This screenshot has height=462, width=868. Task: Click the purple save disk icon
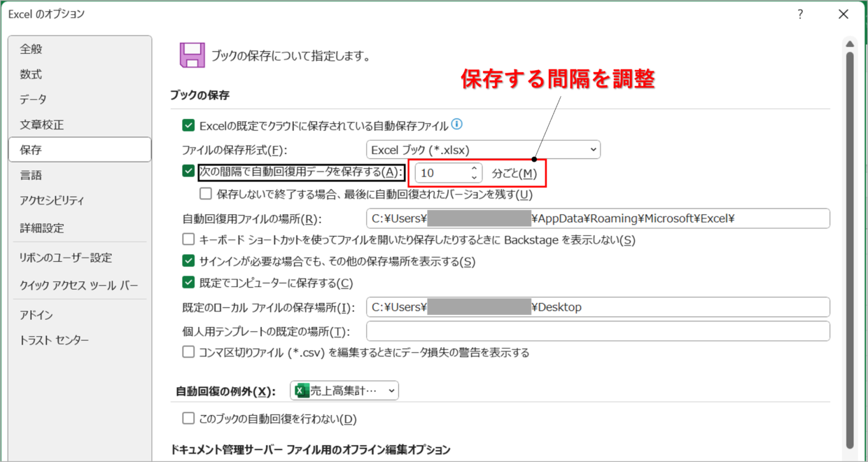click(192, 55)
